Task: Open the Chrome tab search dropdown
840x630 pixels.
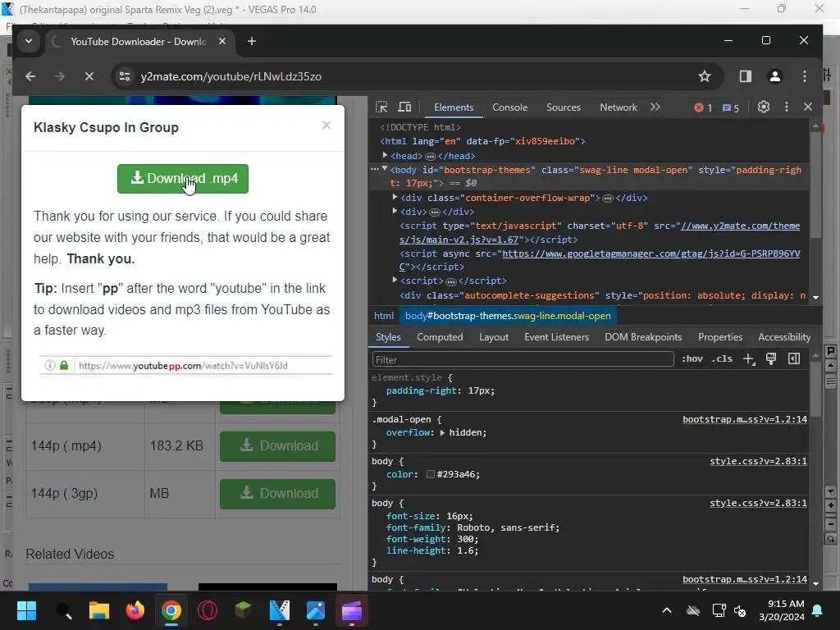Action: (x=29, y=41)
